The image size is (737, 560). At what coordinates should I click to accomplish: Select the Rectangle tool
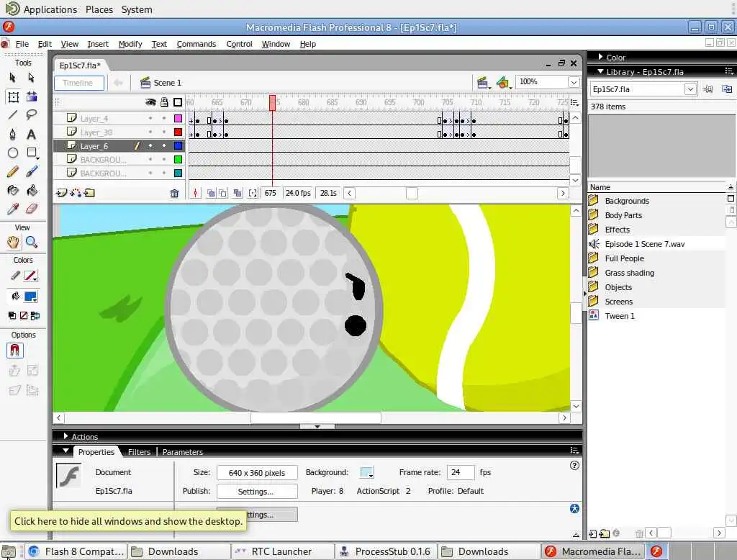32,153
